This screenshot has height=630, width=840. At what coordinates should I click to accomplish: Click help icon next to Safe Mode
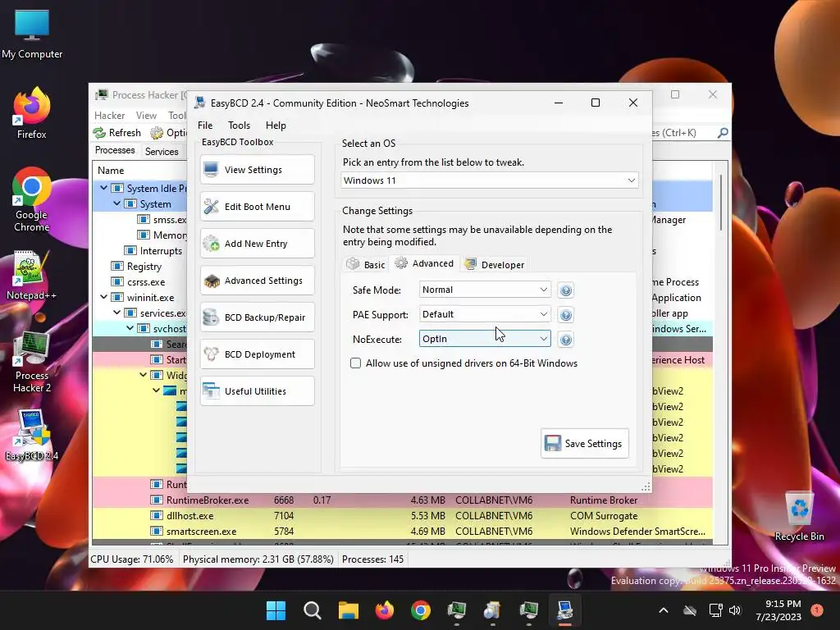point(566,290)
